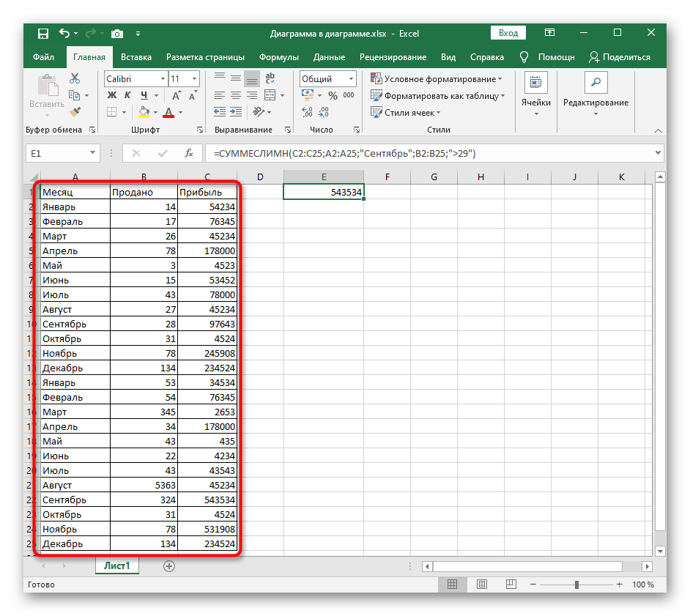Click the Wrap Text icon
The height and width of the screenshot is (616, 690).
[270, 79]
